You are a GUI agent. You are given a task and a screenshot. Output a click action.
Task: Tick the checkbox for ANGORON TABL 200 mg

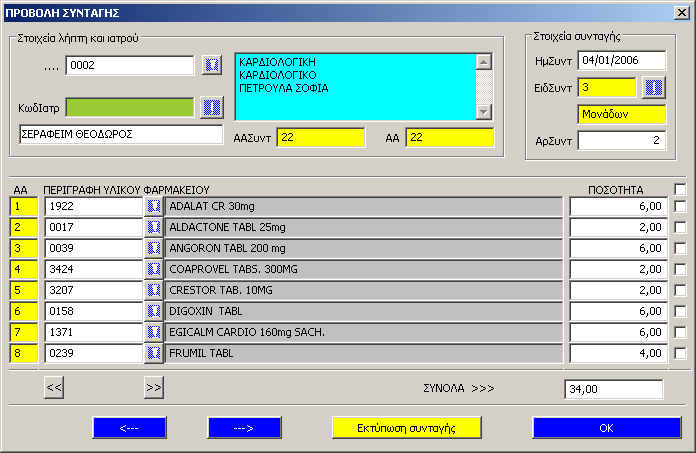[680, 248]
